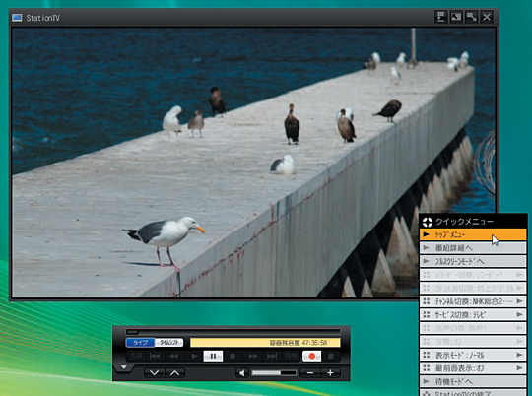Switch to the next channel down arrow
The height and width of the screenshot is (396, 532).
[x=154, y=373]
